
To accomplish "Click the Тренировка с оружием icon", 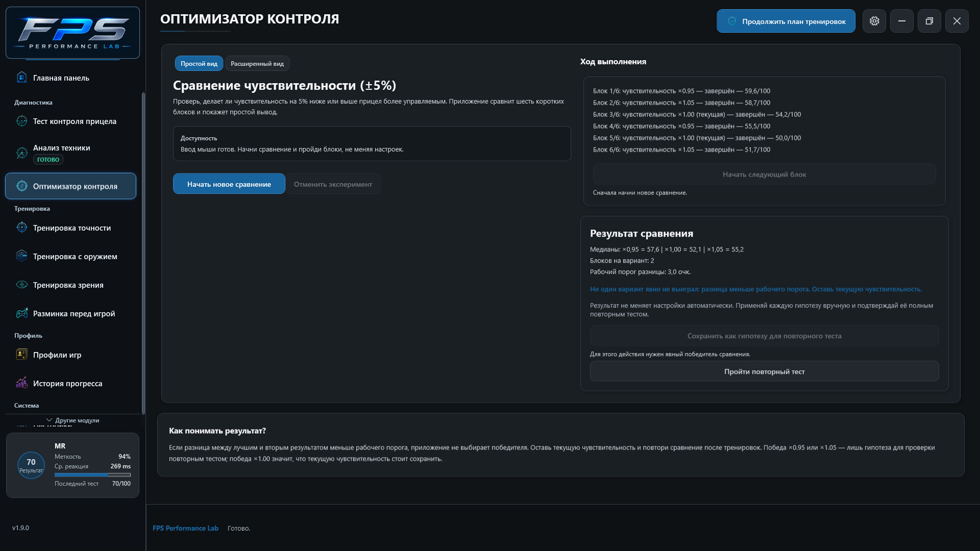I will point(21,256).
